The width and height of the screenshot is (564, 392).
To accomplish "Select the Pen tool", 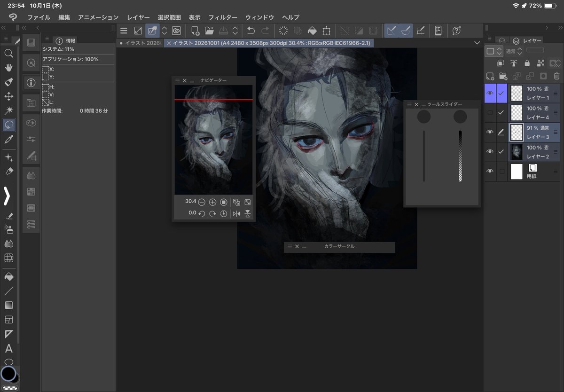I will coord(8,172).
